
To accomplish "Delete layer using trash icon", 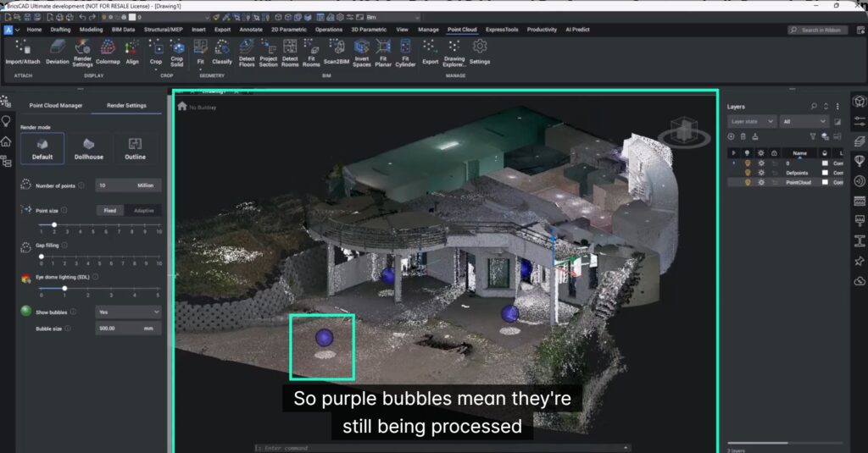I will [743, 136].
